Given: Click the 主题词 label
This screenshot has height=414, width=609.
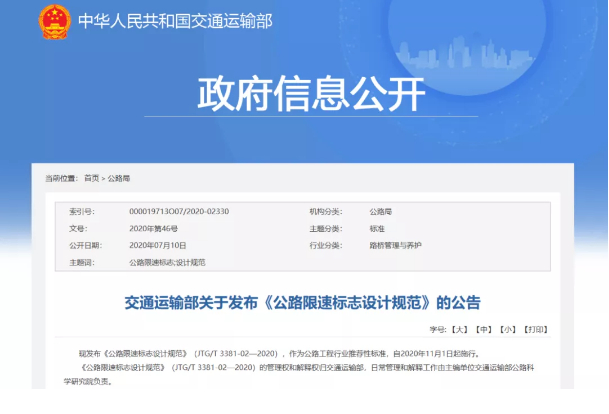Looking at the screenshot, I should point(82,263).
